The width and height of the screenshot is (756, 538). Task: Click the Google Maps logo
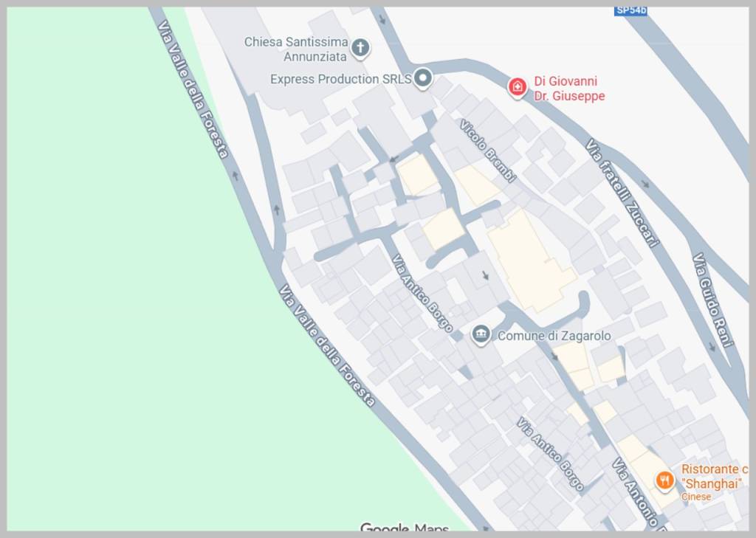405,528
